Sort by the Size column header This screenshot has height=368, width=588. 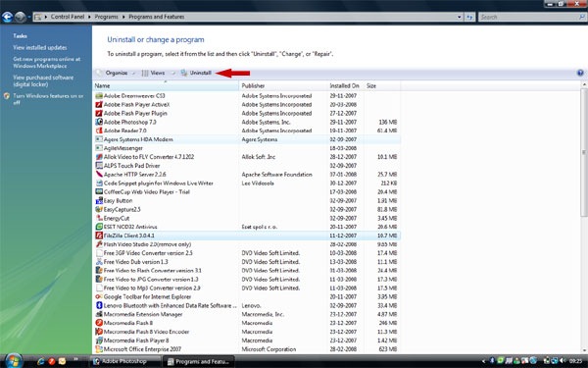point(381,85)
